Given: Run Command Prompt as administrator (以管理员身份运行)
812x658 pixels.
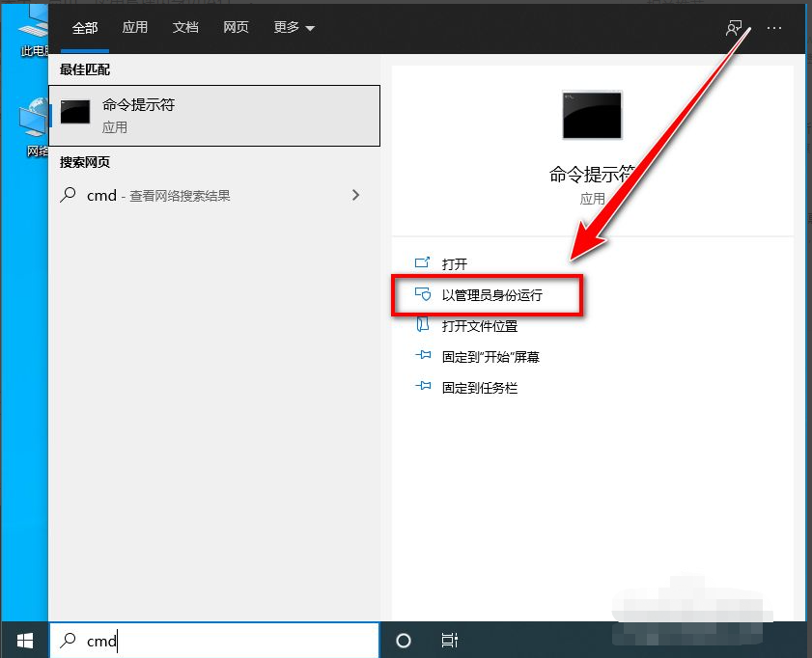Looking at the screenshot, I should pyautogui.click(x=490, y=295).
